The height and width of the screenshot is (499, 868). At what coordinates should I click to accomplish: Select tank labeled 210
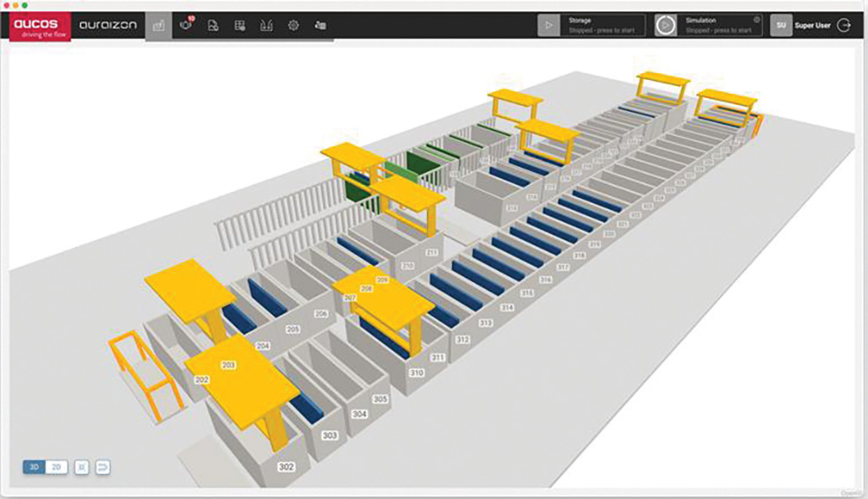407,266
